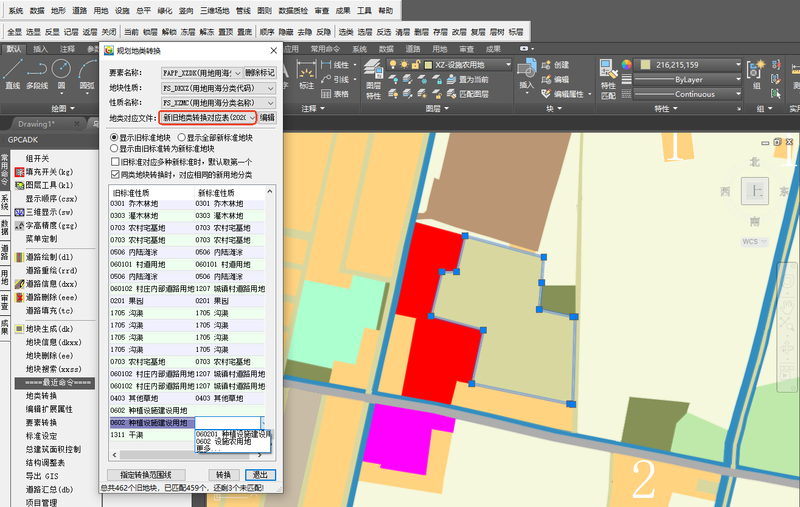
Task: Click the 指定转换范围线 button
Action: [146, 475]
